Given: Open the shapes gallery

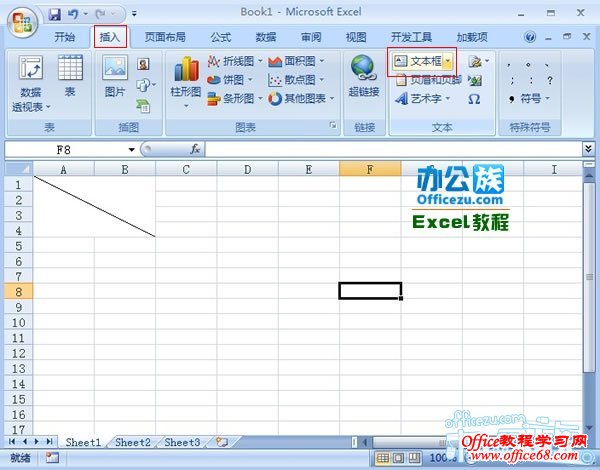Looking at the screenshot, I should [x=145, y=85].
